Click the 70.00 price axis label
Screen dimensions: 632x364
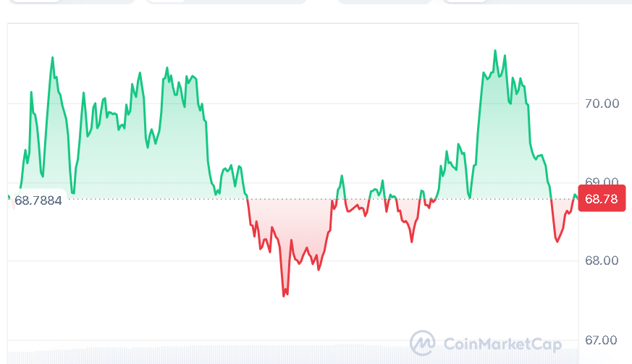coord(602,103)
